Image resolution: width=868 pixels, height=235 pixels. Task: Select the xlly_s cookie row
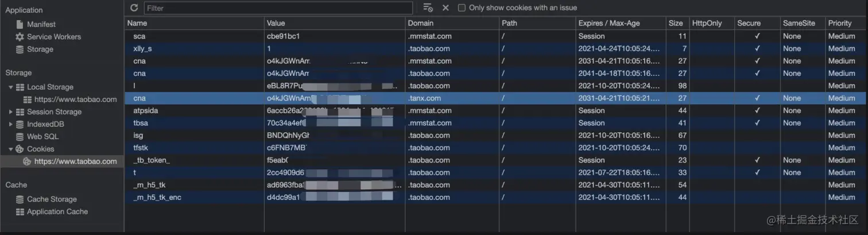tap(496, 48)
